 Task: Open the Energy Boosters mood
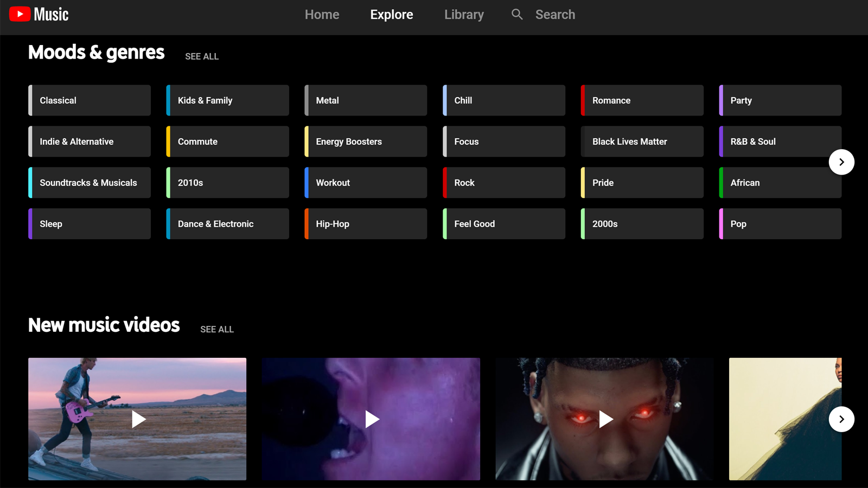pos(366,142)
